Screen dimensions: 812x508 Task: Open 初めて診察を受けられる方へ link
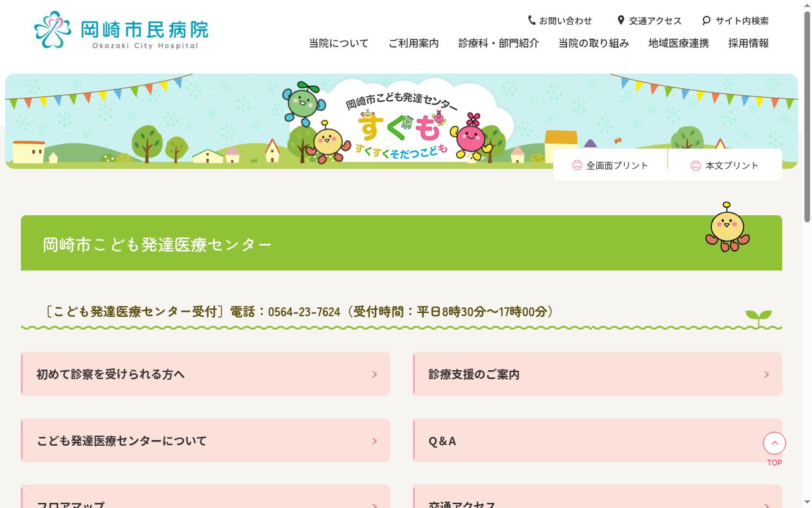pos(206,374)
